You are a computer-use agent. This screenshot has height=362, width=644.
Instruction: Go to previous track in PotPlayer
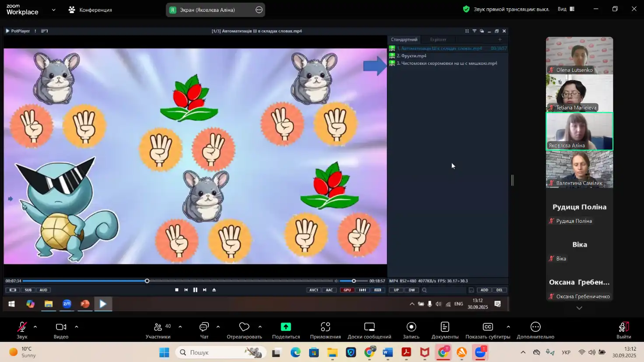click(186, 290)
